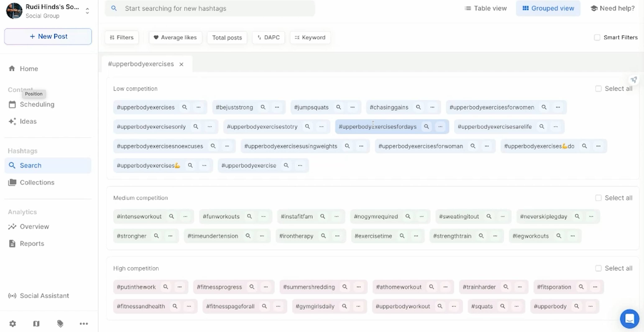Open the map/guide icon in sidebar footer
The height and width of the screenshot is (332, 644).
(36, 323)
